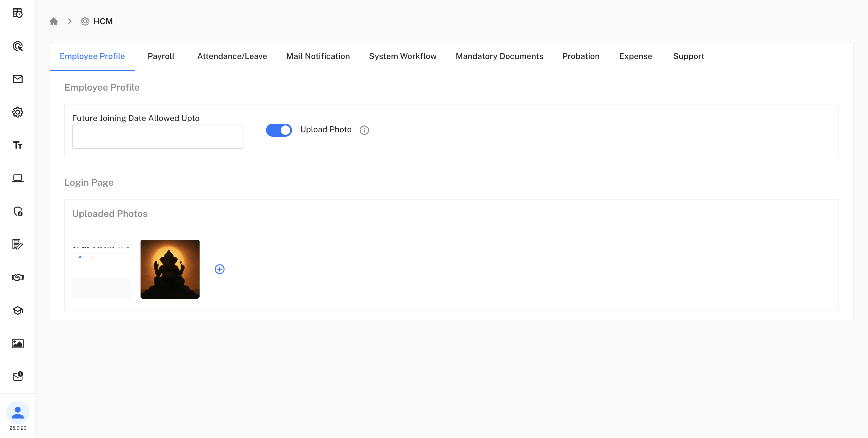Click the home breadcrumb icon

[54, 21]
